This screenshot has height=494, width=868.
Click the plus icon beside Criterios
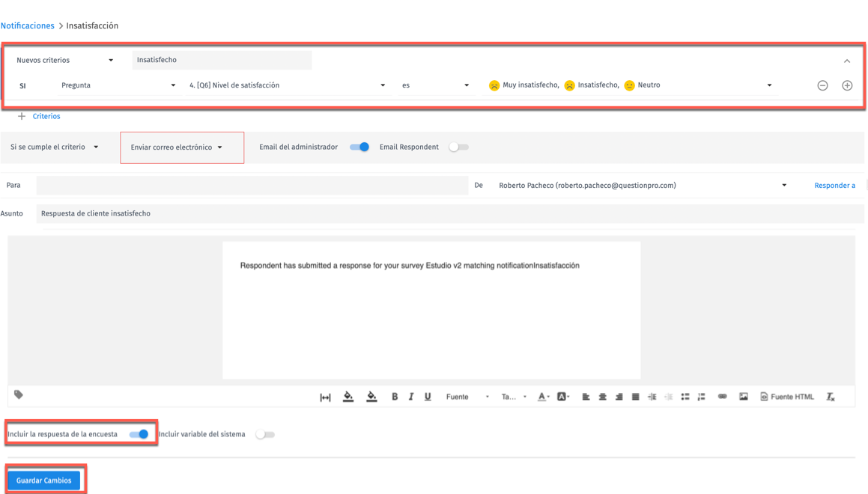(x=22, y=116)
